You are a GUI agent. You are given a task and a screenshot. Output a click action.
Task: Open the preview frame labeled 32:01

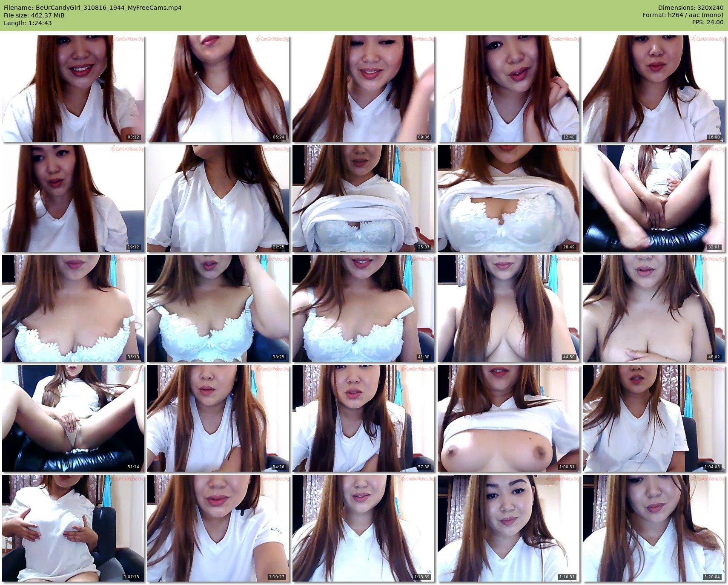(x=654, y=199)
